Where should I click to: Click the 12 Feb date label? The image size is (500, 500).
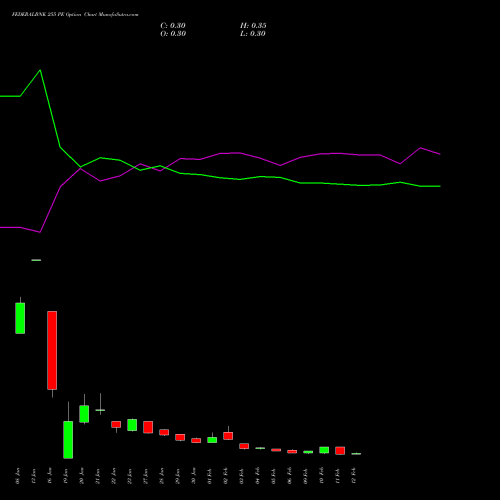354,476
